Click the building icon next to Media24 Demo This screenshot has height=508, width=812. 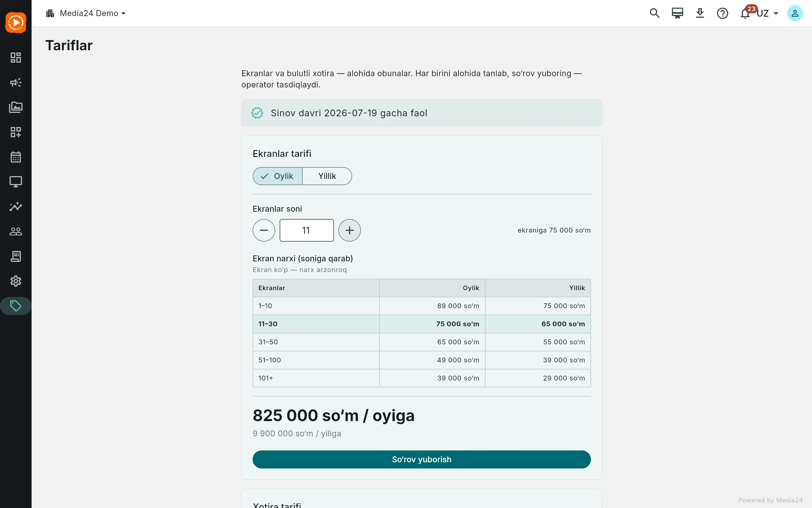pos(50,13)
